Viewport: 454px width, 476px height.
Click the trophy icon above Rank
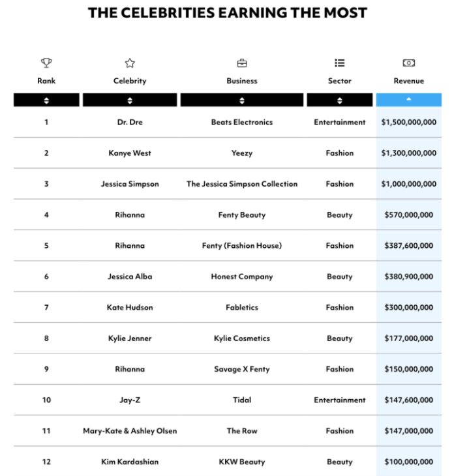click(x=46, y=63)
